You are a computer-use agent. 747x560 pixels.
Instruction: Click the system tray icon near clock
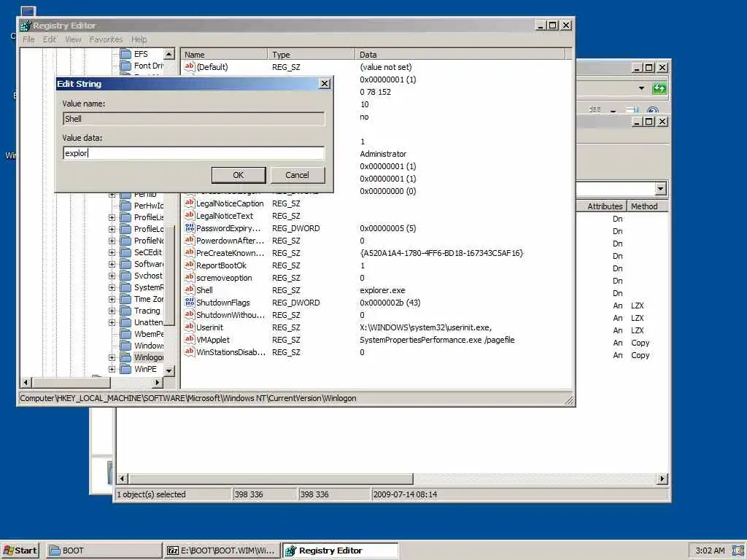(x=738, y=551)
